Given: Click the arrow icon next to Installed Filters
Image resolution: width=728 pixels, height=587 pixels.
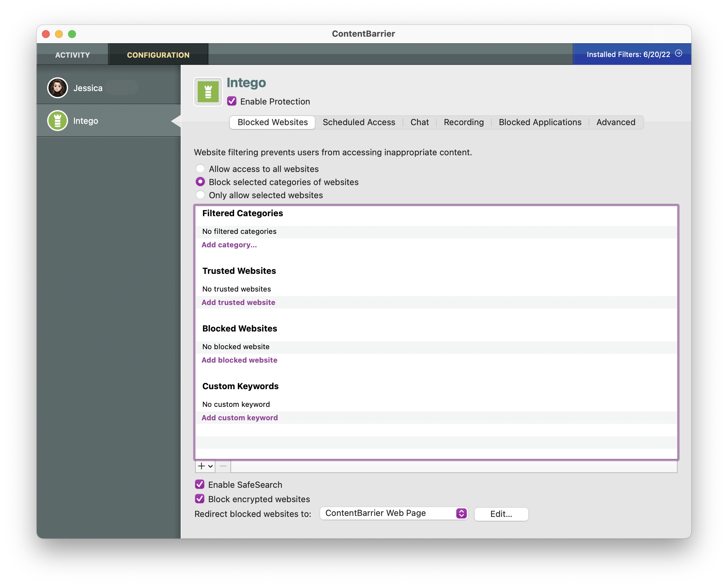Looking at the screenshot, I should [x=678, y=53].
